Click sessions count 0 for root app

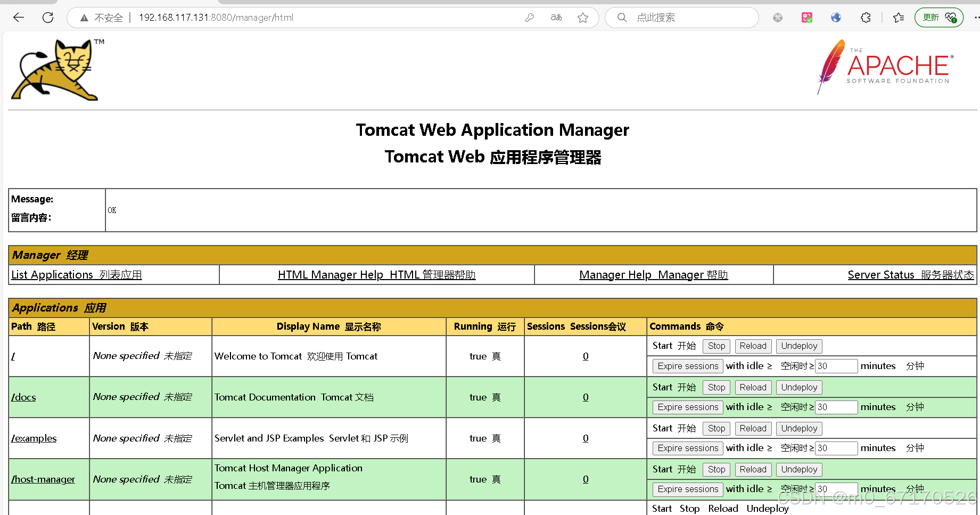pos(586,356)
